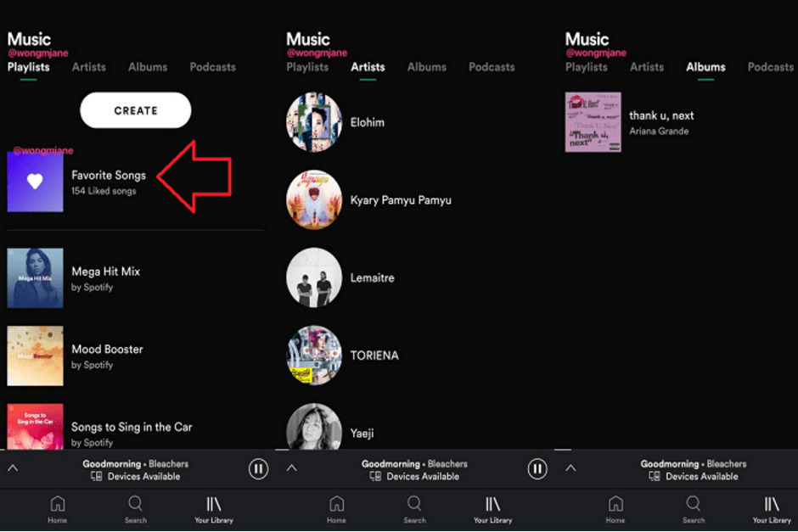This screenshot has width=798, height=532.
Task: Open Search icon in the Playlists view
Action: (x=135, y=504)
